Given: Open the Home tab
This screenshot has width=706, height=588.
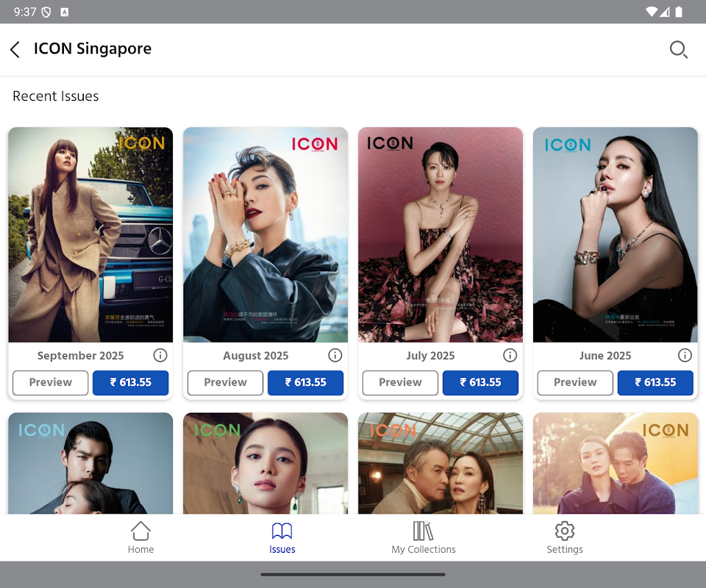Looking at the screenshot, I should (140, 537).
